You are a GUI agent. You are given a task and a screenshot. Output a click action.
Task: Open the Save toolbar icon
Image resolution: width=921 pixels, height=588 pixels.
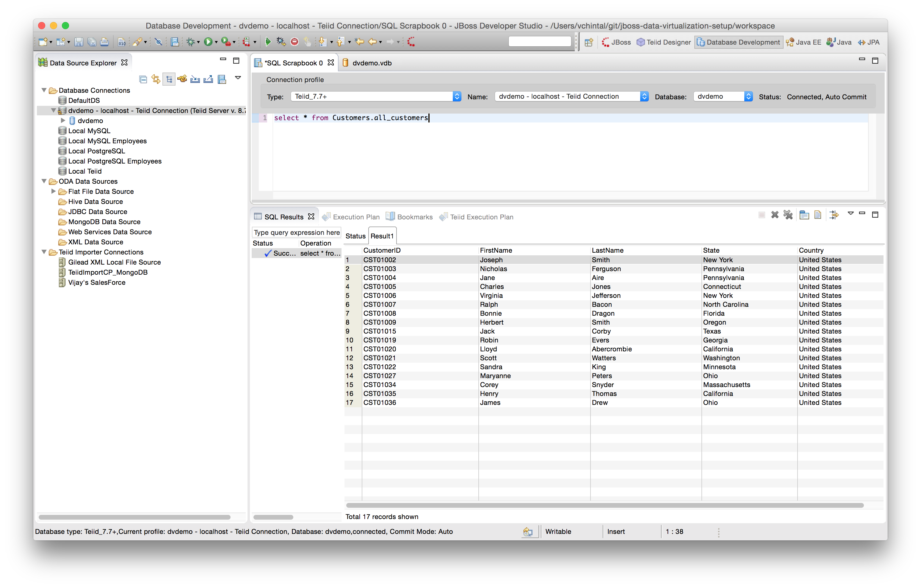(79, 42)
